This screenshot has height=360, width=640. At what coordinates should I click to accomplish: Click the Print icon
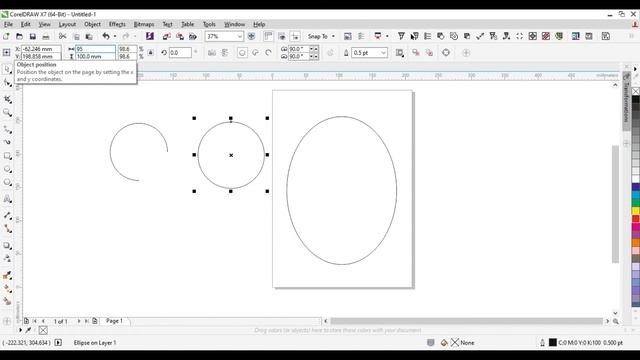tap(46, 36)
